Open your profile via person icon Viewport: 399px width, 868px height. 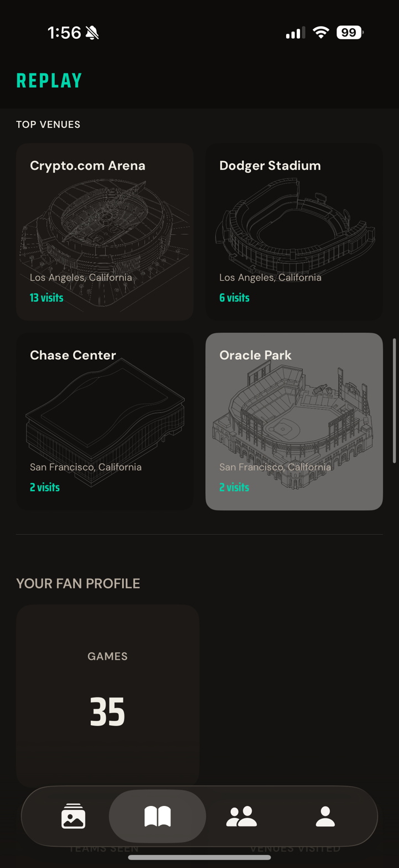325,816
